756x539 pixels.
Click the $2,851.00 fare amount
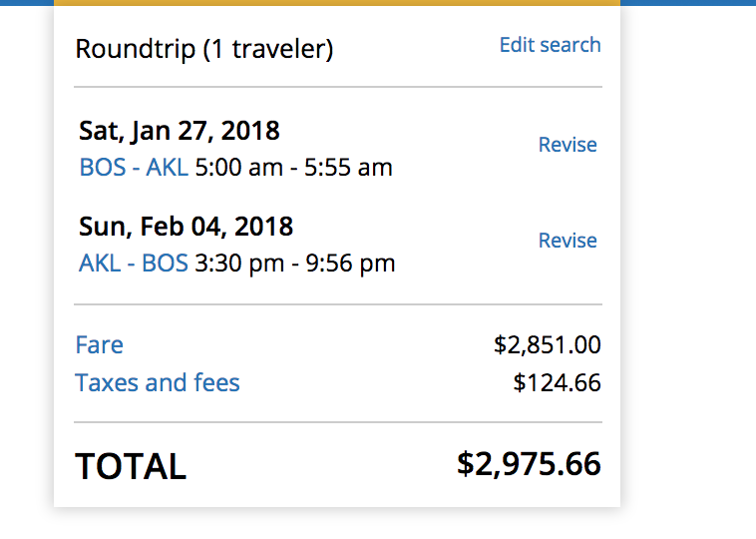point(548,345)
